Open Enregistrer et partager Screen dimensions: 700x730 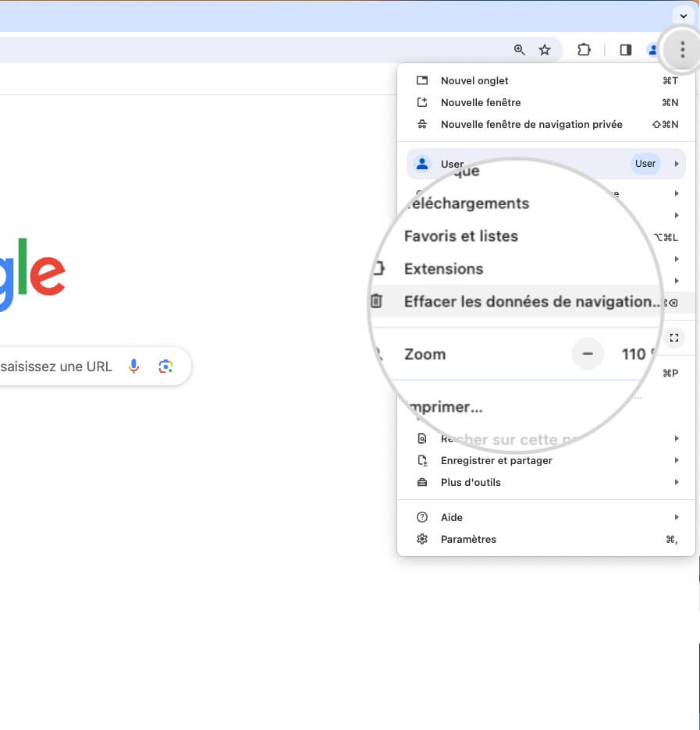point(546,460)
